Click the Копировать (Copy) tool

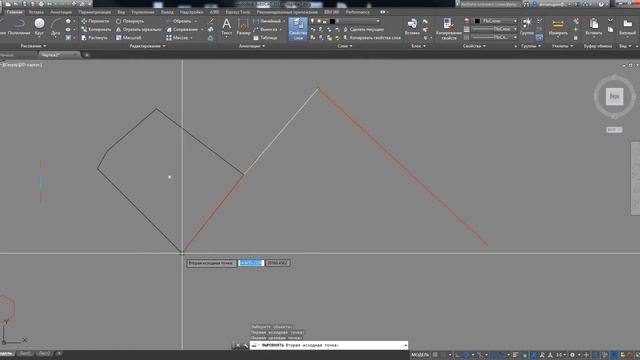coord(96,29)
